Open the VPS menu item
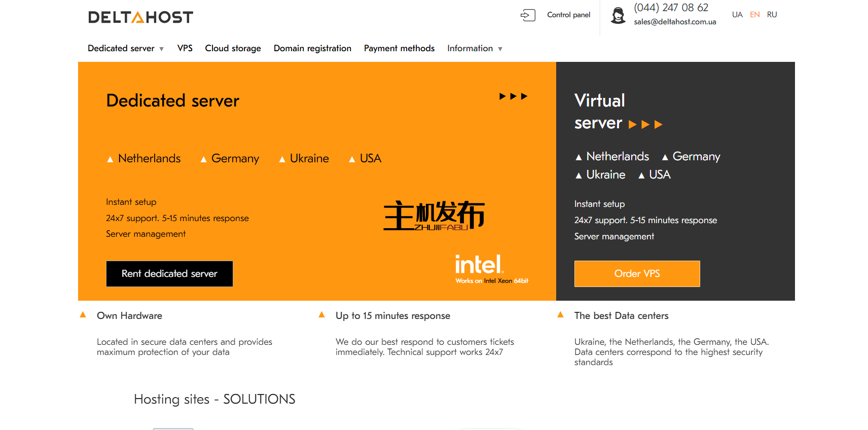Viewport: 868px width, 430px height. [x=185, y=48]
